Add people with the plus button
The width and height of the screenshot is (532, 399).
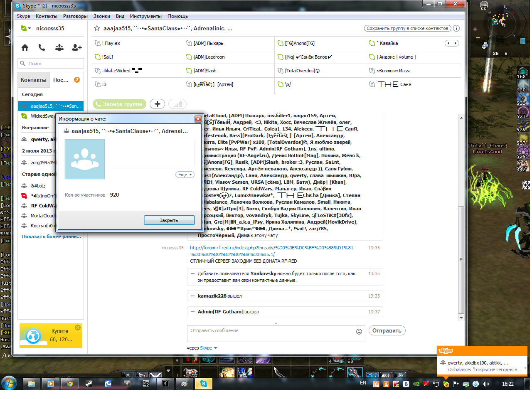(157, 104)
